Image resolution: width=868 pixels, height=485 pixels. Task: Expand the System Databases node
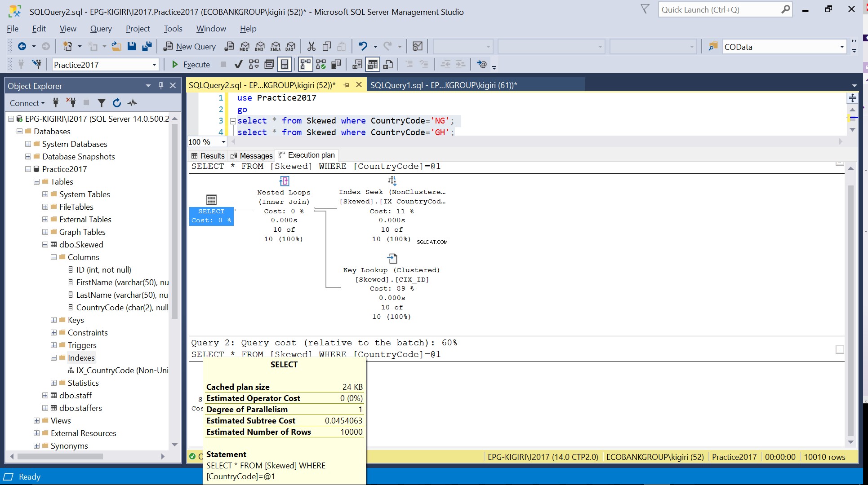[28, 144]
